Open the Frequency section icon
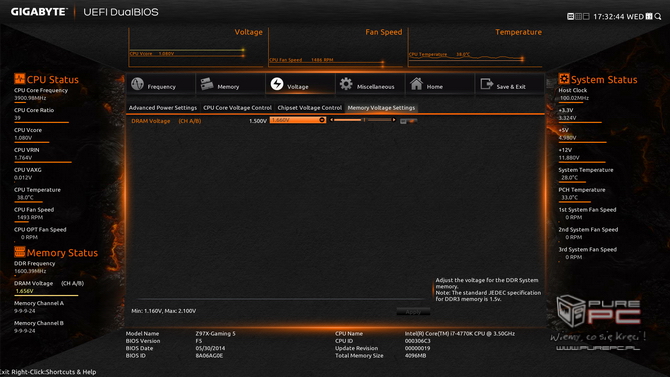The width and height of the screenshot is (670, 377). coord(137,84)
